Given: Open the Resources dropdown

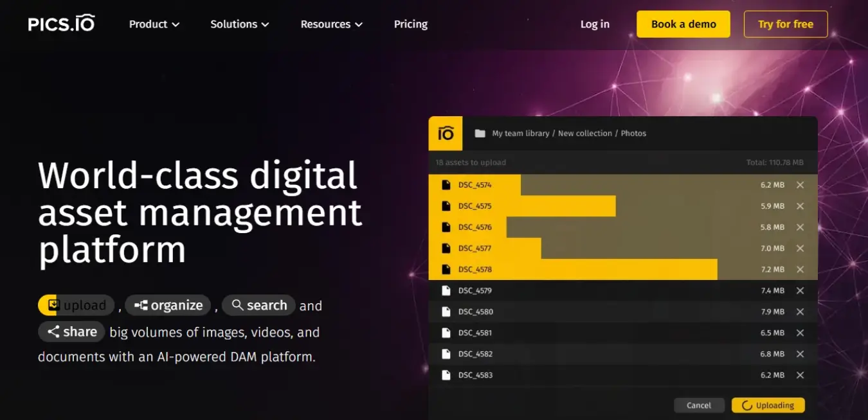Looking at the screenshot, I should point(332,24).
